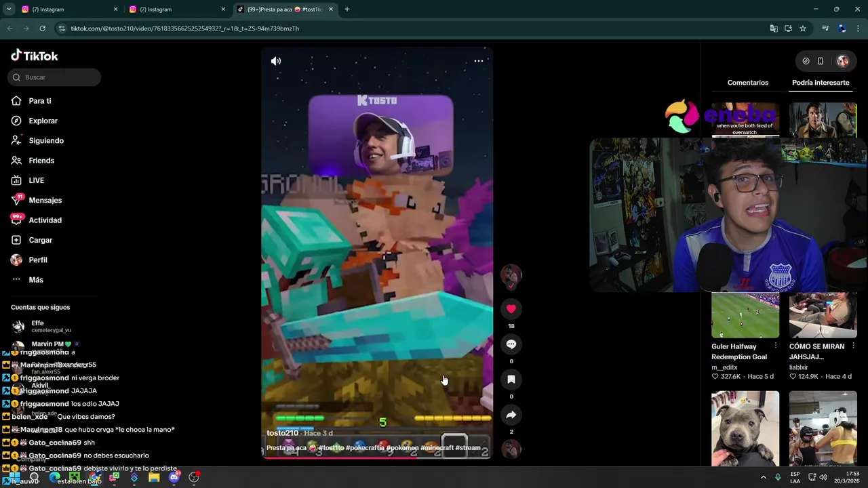Open Microsoft Edge from the taskbar

55,477
